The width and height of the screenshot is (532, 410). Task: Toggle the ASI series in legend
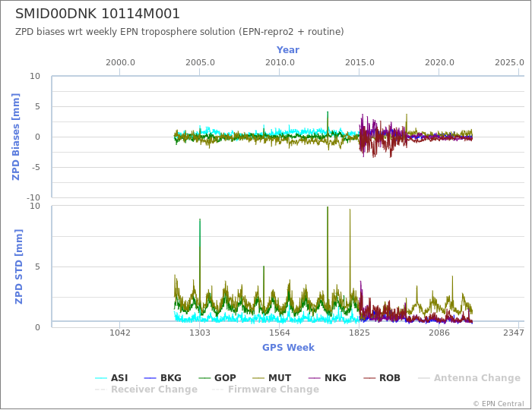click(x=111, y=378)
